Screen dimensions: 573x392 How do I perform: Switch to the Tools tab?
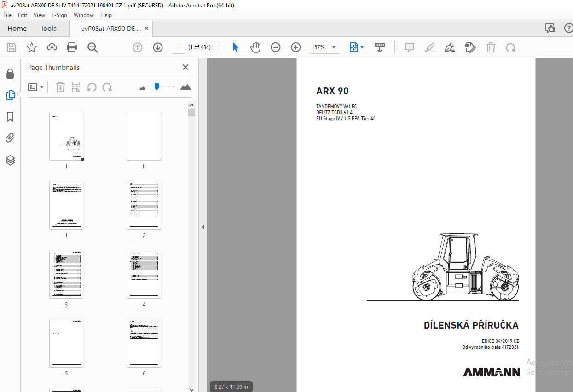coord(48,29)
